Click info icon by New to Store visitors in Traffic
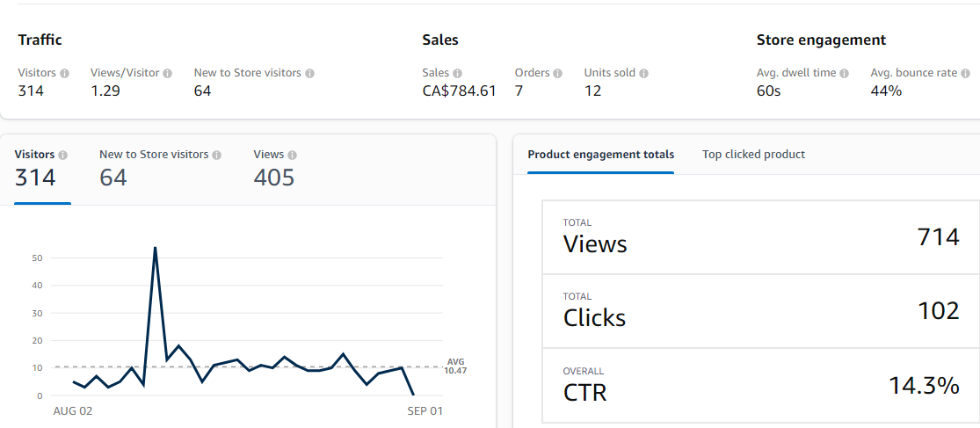 pyautogui.click(x=310, y=74)
